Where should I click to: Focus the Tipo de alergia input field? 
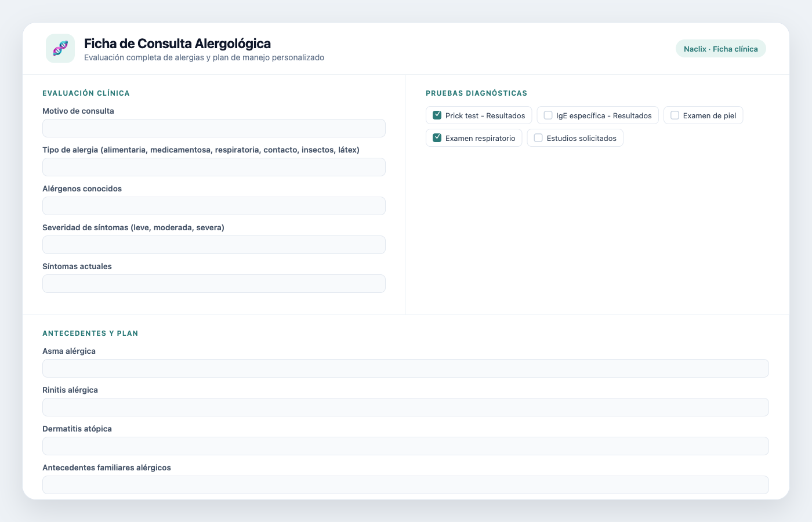click(214, 167)
